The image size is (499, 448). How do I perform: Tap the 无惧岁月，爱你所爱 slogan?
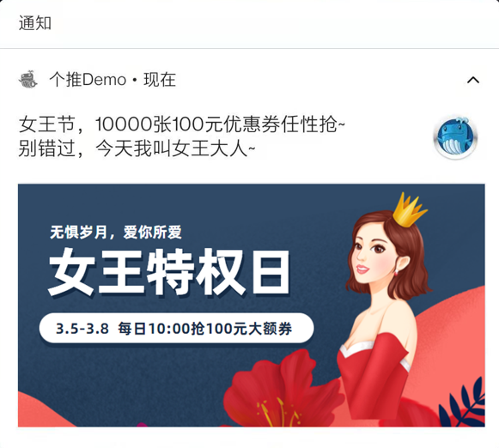[x=116, y=232]
